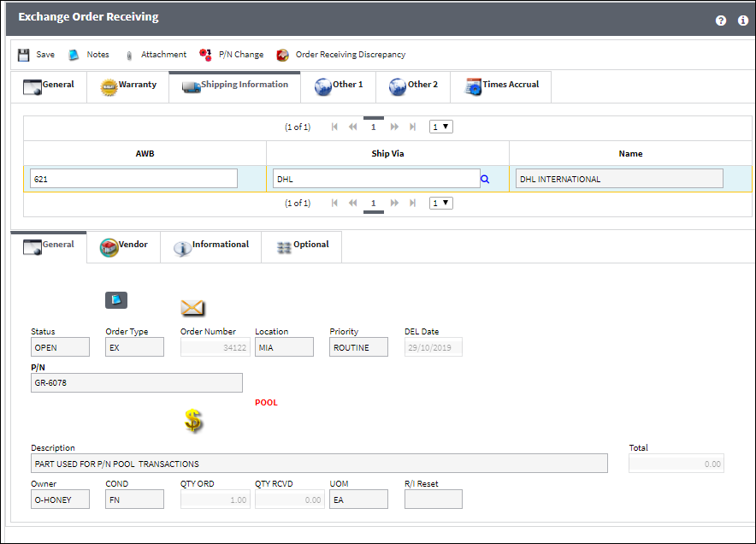This screenshot has width=756, height=544.
Task: Open Notes from the toolbar
Action: click(x=97, y=55)
